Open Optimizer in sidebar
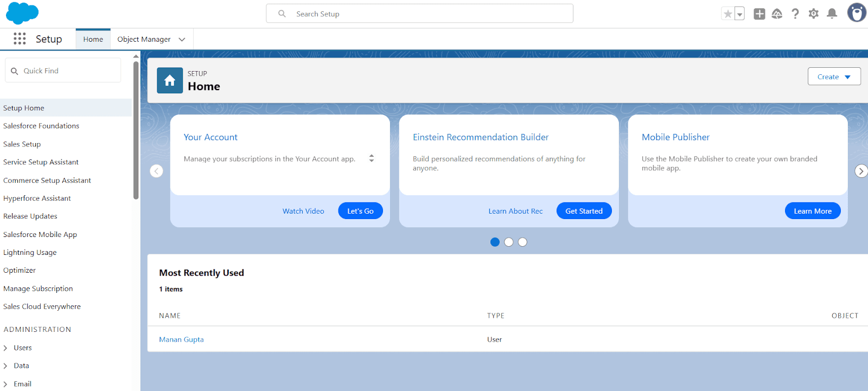This screenshot has width=868, height=391. coord(20,271)
